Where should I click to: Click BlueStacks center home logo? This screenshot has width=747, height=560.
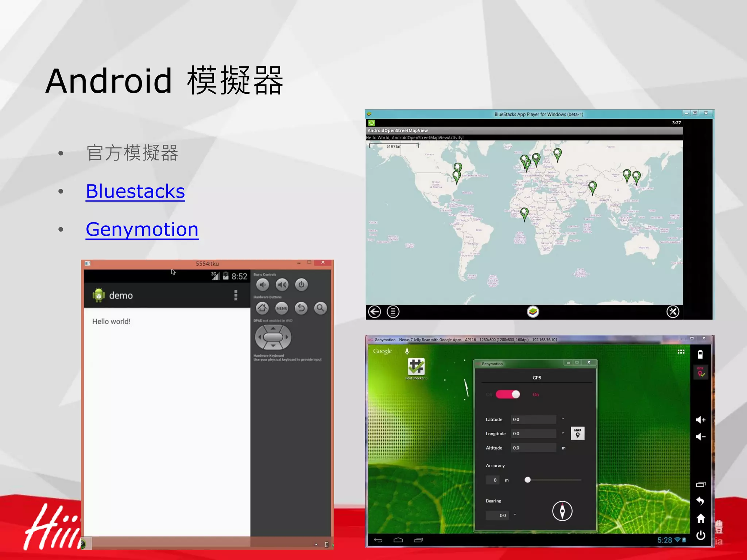click(x=533, y=312)
